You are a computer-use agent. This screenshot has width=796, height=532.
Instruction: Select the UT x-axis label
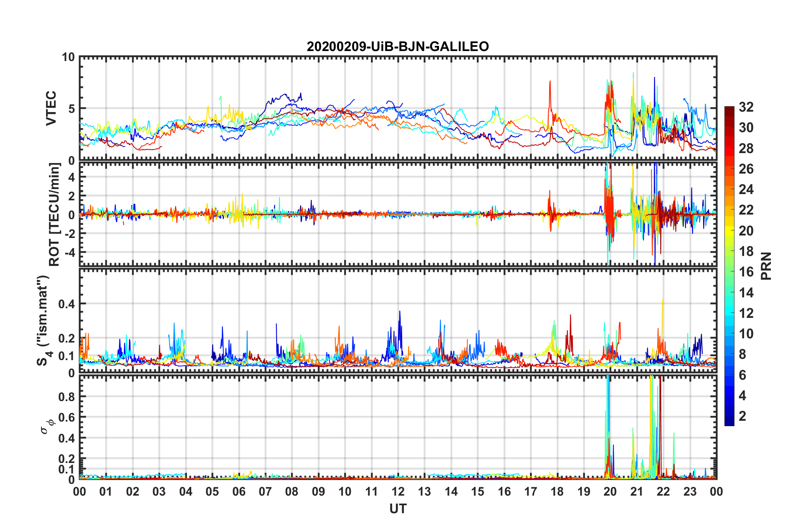pos(398,509)
